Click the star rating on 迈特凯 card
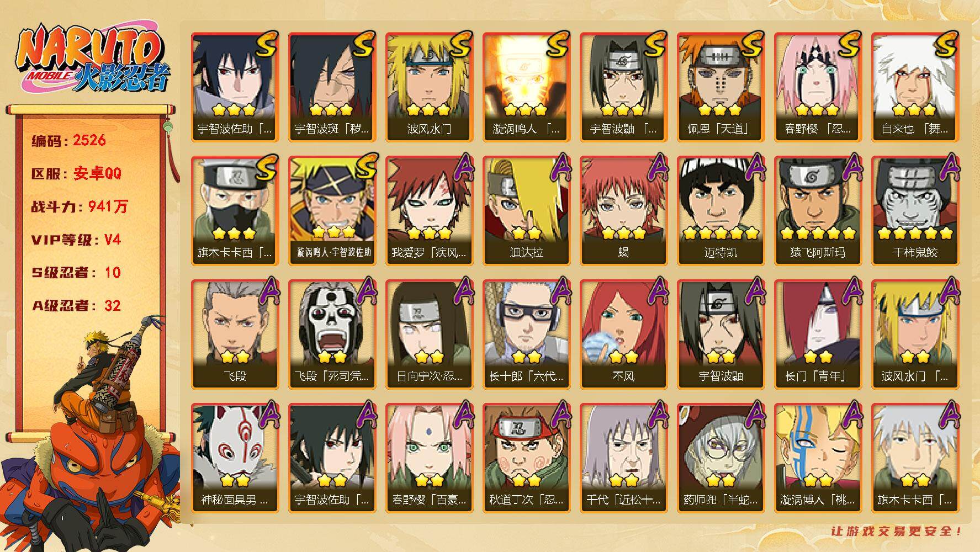This screenshot has height=552, width=980. tap(721, 233)
